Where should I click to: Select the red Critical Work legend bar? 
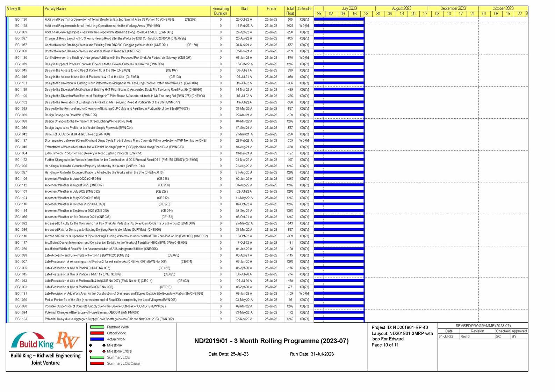click(x=97, y=333)
